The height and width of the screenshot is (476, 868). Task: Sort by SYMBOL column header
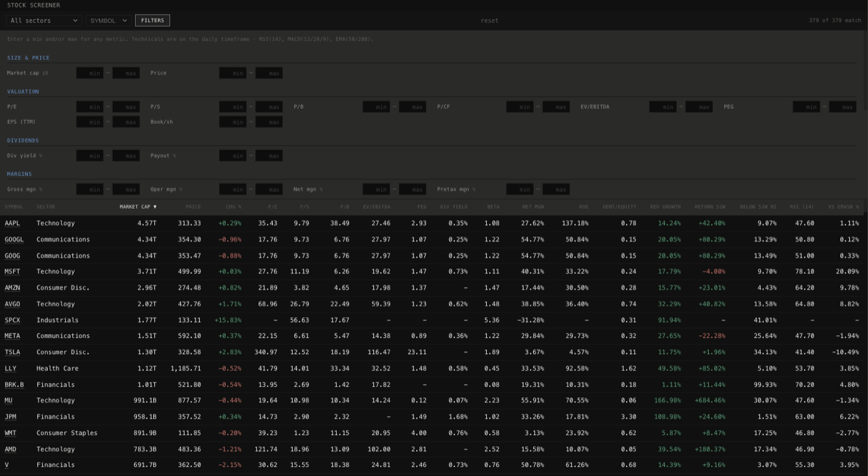tap(14, 207)
